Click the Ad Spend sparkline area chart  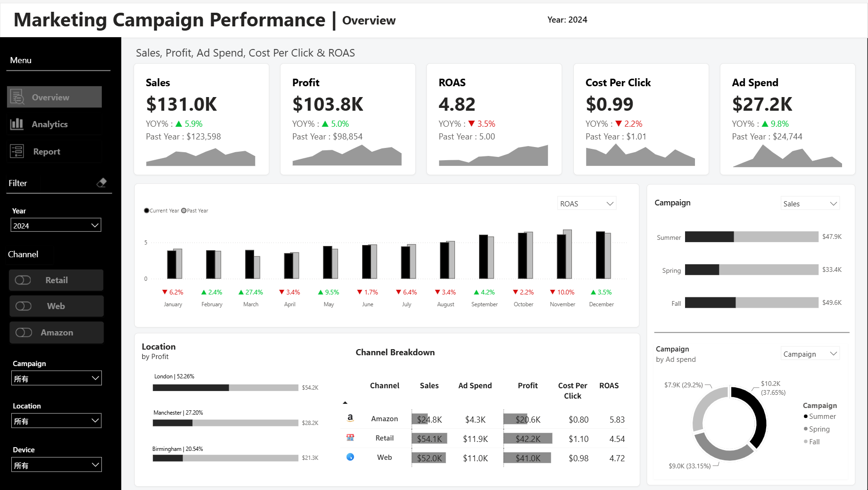787,156
